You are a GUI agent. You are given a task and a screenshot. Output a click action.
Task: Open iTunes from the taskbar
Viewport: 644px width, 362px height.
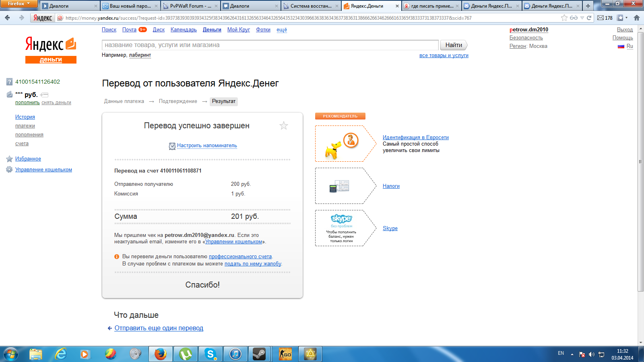[235, 354]
